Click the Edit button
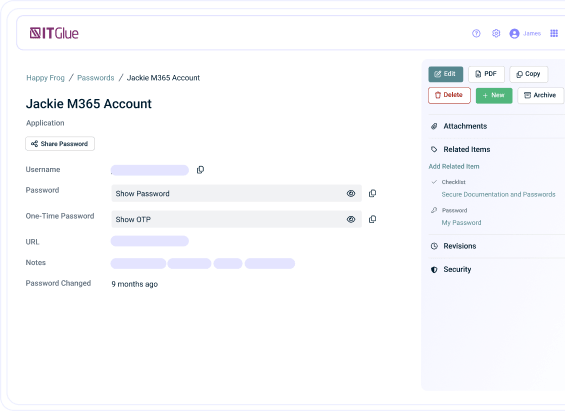The image size is (565, 411). (x=446, y=74)
